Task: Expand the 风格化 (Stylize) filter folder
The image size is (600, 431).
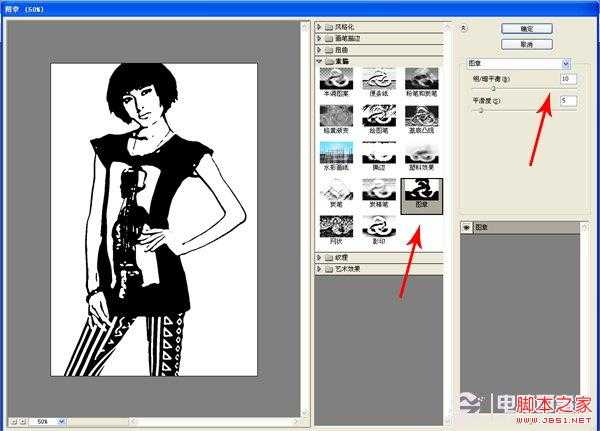Action: point(319,24)
